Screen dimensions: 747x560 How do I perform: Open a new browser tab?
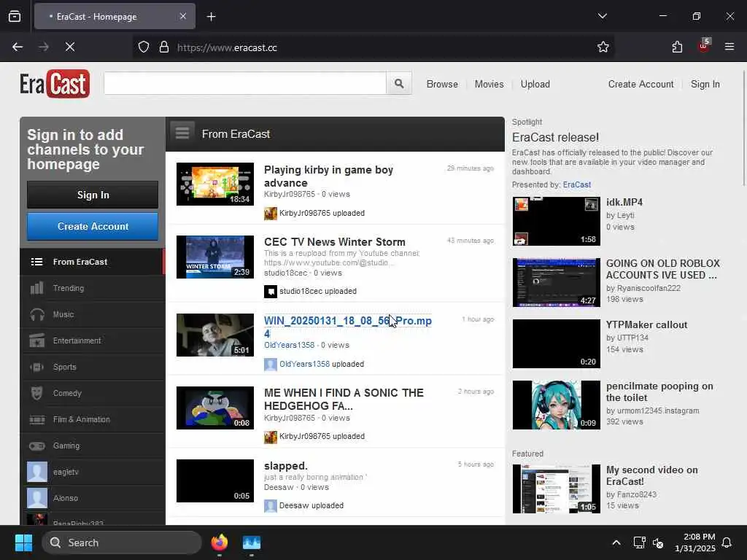tap(212, 17)
